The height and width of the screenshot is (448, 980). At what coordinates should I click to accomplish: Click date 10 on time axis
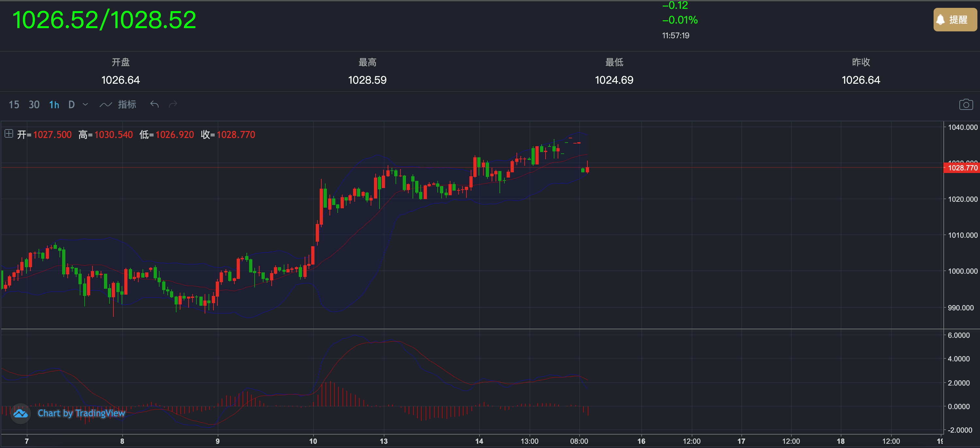point(313,441)
